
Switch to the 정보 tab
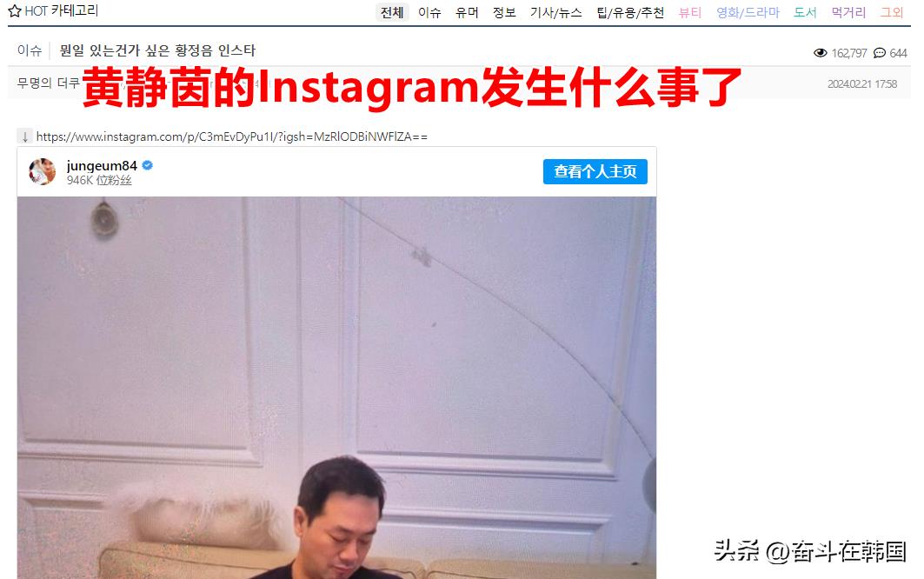click(504, 12)
